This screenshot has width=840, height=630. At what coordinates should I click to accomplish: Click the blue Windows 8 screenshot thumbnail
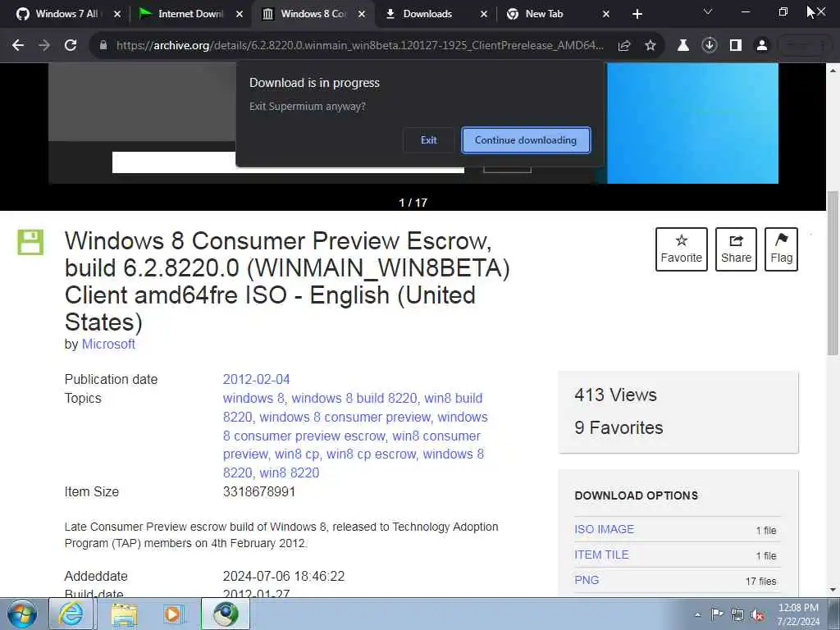[x=692, y=123]
